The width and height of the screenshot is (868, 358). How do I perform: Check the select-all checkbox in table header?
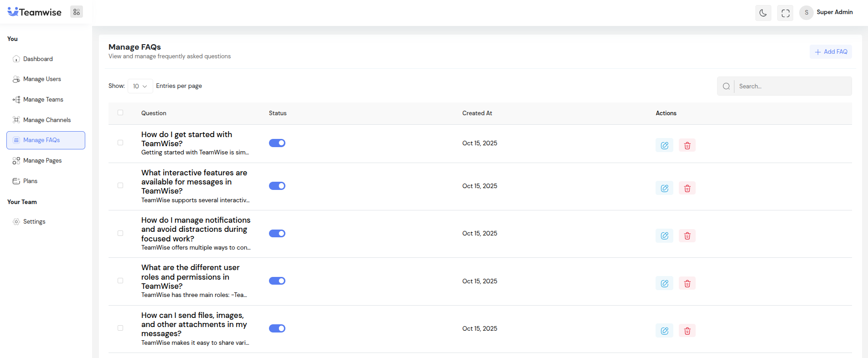click(x=120, y=113)
